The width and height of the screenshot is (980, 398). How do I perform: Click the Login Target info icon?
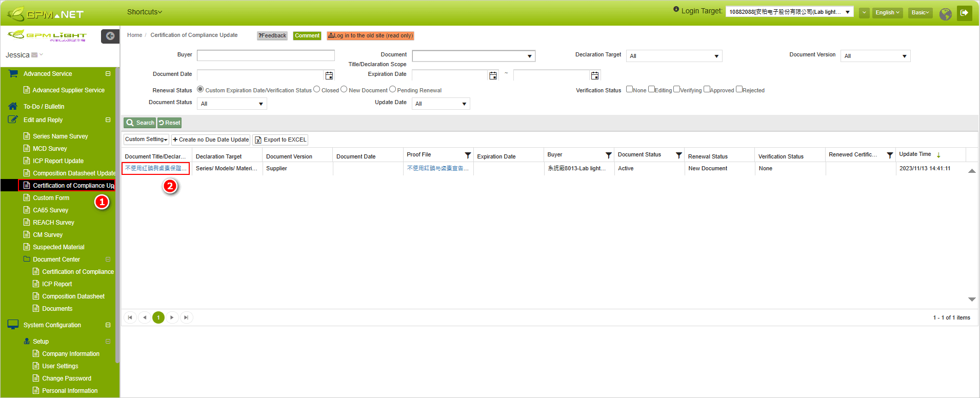pyautogui.click(x=676, y=9)
